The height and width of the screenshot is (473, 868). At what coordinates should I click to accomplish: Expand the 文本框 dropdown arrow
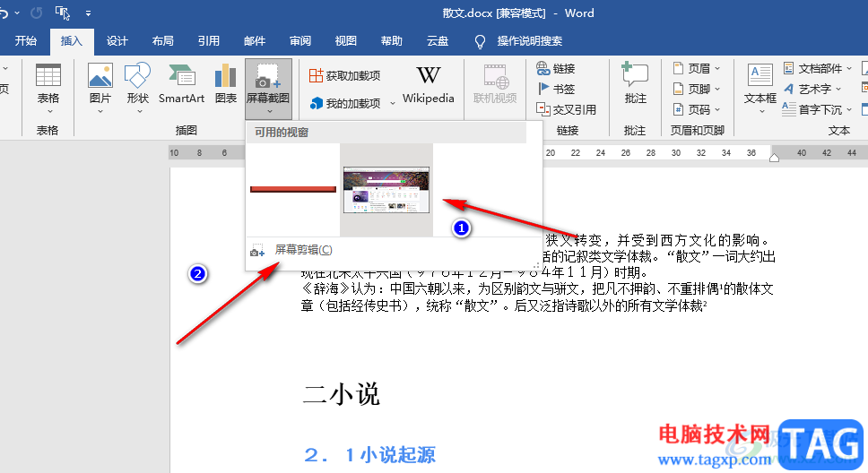click(x=761, y=111)
